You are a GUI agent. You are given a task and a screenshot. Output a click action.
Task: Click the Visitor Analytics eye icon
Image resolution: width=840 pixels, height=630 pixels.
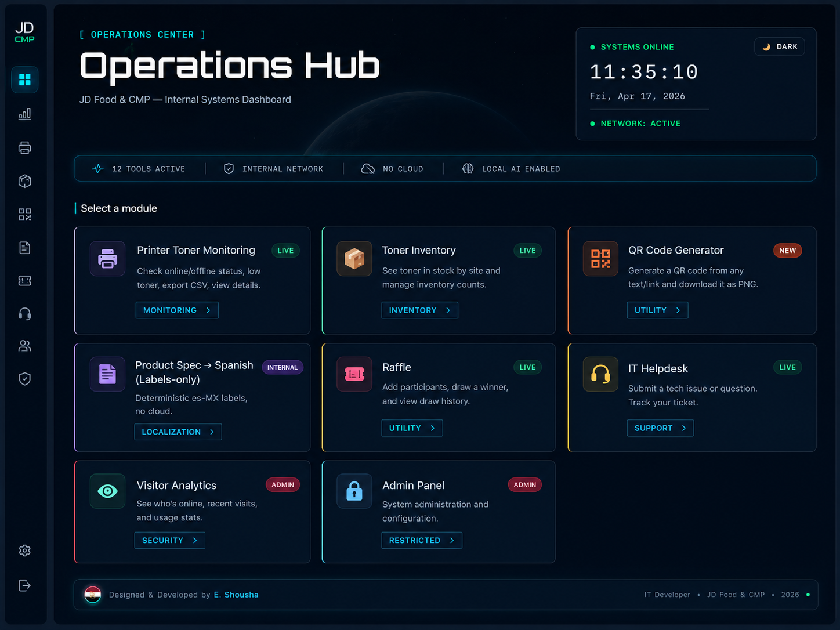[107, 491]
